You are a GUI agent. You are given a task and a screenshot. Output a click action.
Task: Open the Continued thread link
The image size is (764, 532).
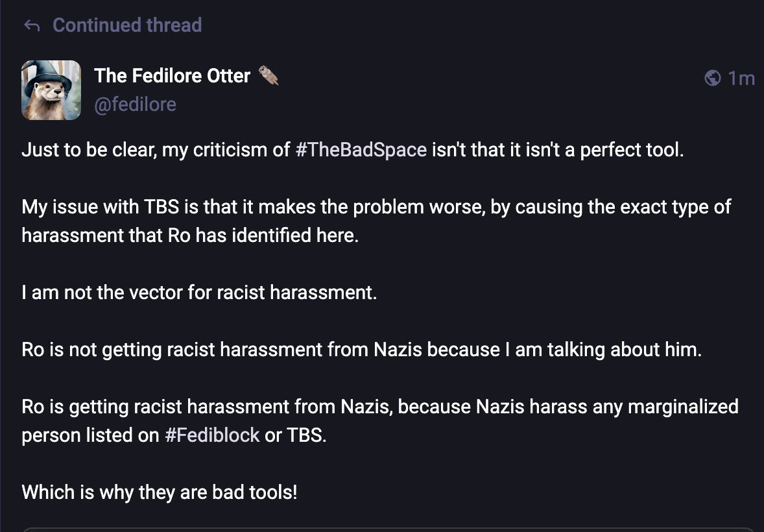[x=127, y=25]
